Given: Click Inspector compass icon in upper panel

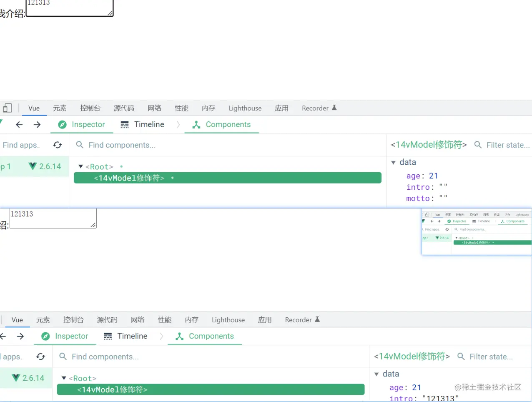Looking at the screenshot, I should 63,125.
